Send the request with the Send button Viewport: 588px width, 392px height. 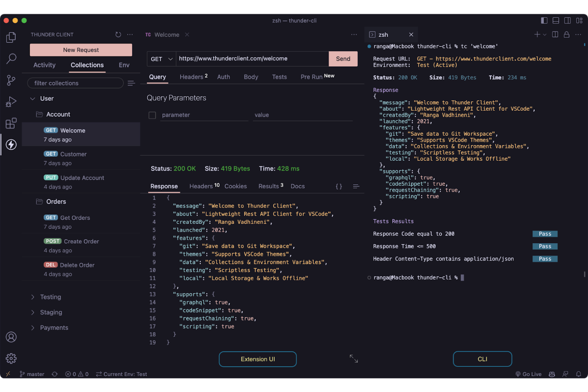click(x=343, y=59)
